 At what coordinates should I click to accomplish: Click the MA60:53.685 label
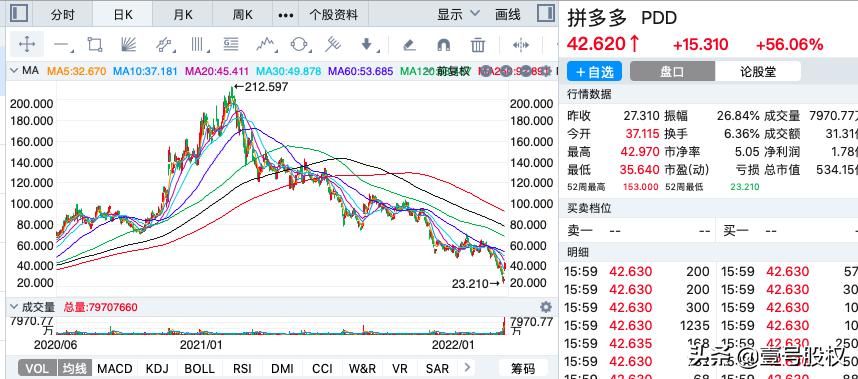click(x=361, y=71)
